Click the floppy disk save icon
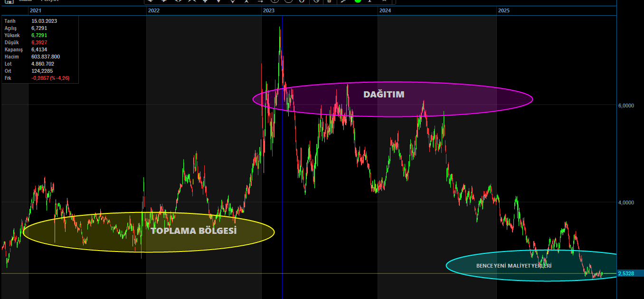 coord(8,1)
